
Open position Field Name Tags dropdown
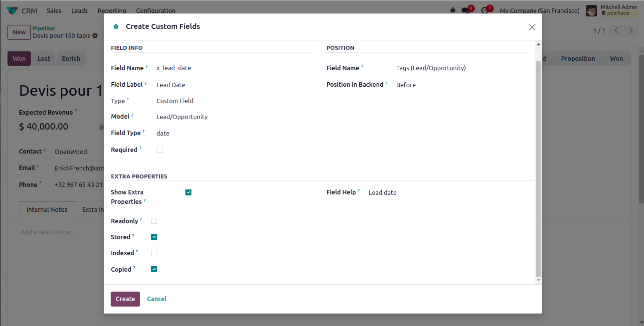[x=459, y=68]
